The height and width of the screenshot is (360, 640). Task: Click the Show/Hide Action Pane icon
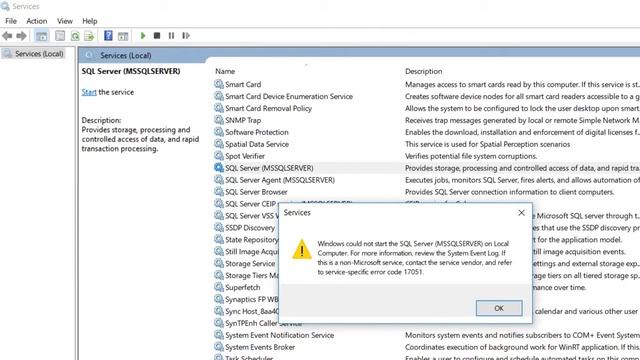[x=123, y=36]
